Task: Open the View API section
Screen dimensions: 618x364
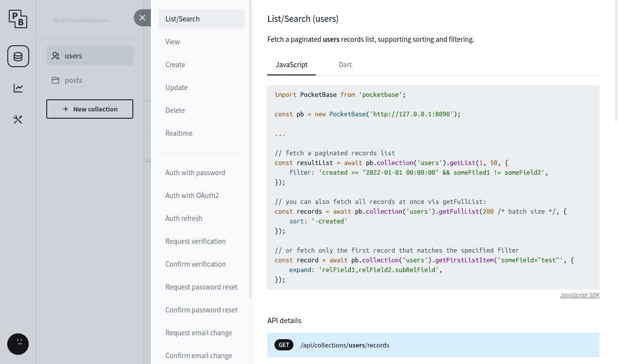Action: tap(201, 42)
